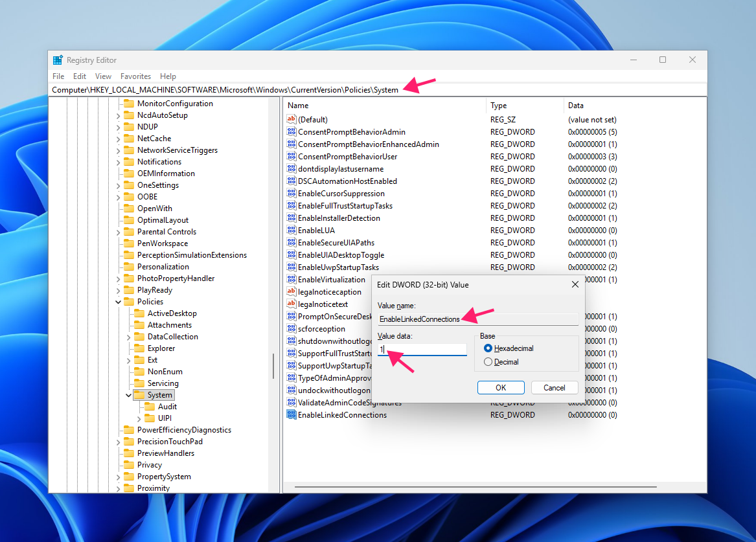Click the EnableUIADesktopToggle DWORD icon
This screenshot has height=542, width=756.
292,254
